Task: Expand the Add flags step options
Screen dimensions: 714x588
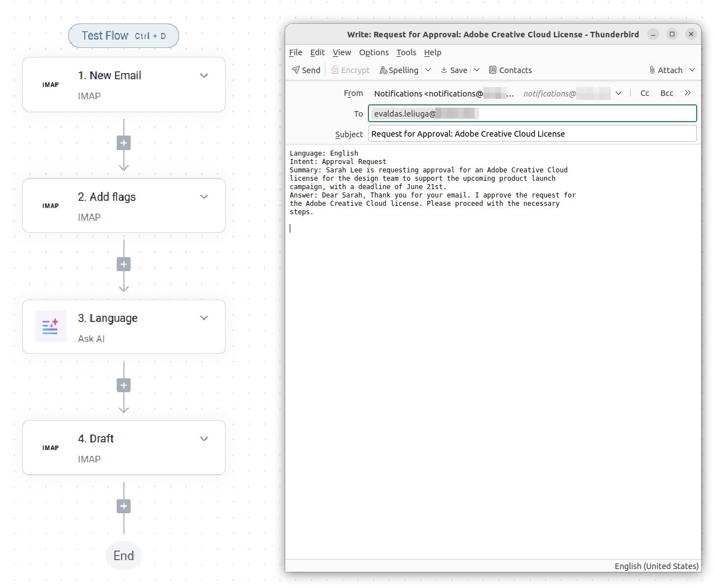Action: [204, 197]
